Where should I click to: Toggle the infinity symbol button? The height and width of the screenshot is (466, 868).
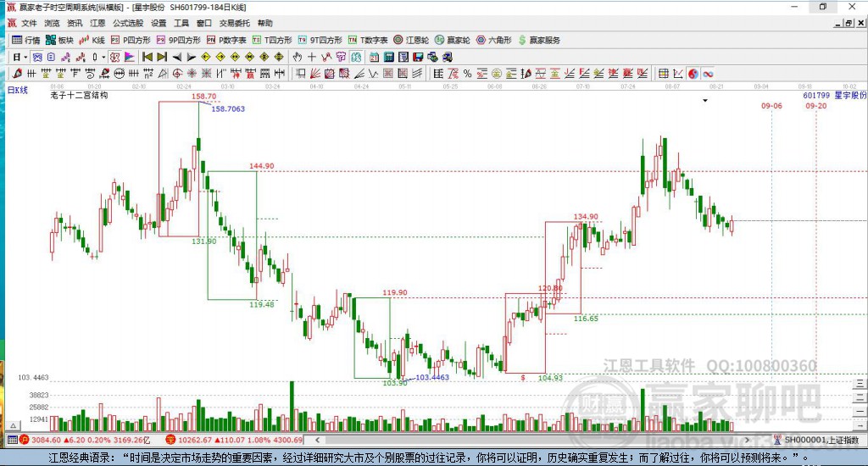(x=708, y=74)
